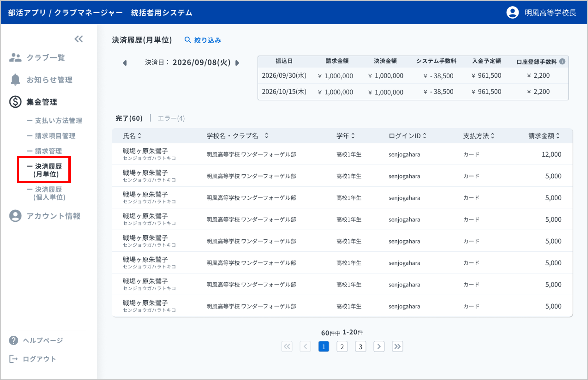Go to next 決済日 with right arrow
This screenshot has height=380, width=588.
pos(237,63)
